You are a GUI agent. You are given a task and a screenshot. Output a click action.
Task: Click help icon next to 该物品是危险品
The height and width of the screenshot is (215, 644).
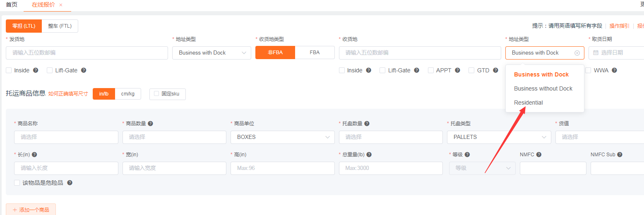click(x=70, y=183)
